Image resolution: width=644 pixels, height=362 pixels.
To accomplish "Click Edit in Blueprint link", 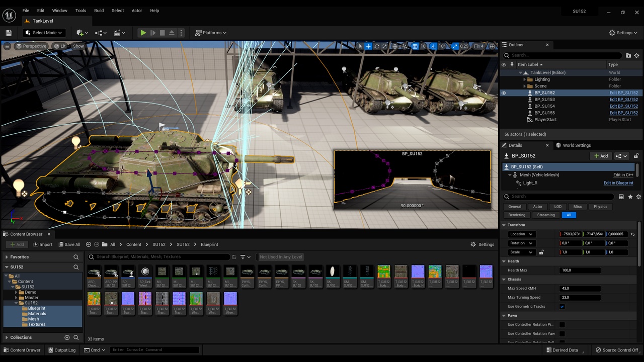I will (x=618, y=183).
